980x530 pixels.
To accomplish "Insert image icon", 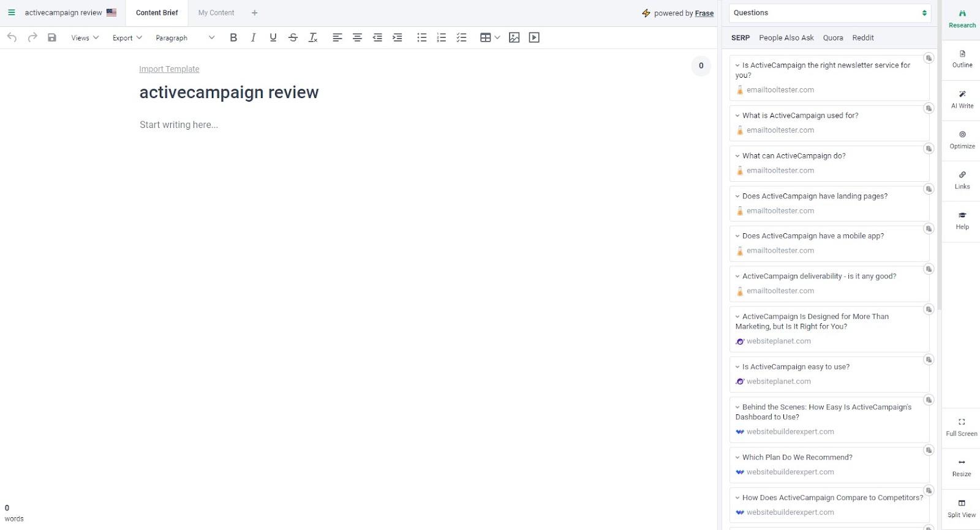I will pyautogui.click(x=514, y=37).
